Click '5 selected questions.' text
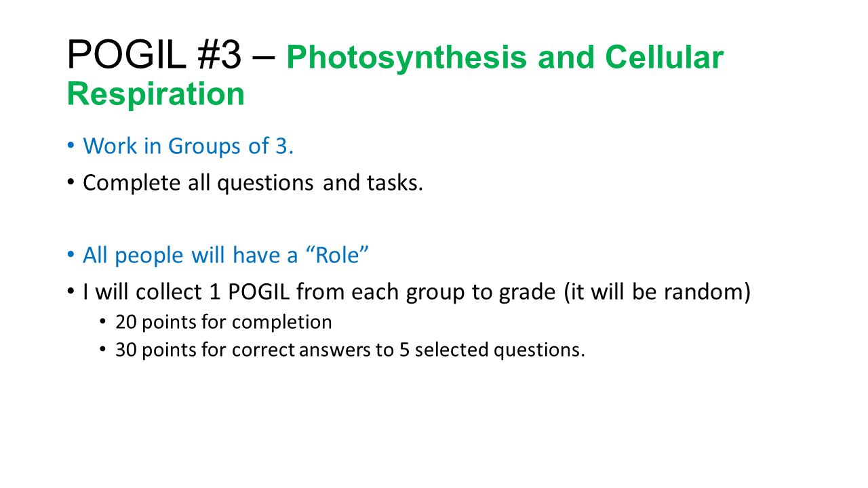The height and width of the screenshot is (488, 868). coord(492,350)
